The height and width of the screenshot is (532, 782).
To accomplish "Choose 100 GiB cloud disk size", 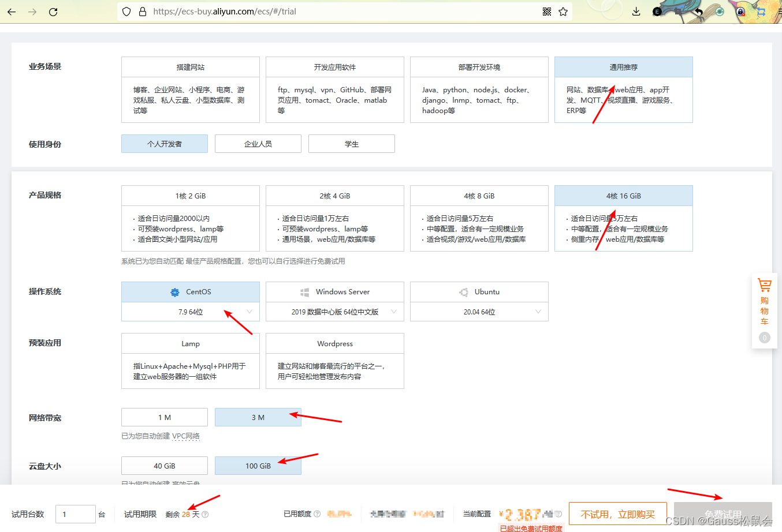I will (258, 466).
